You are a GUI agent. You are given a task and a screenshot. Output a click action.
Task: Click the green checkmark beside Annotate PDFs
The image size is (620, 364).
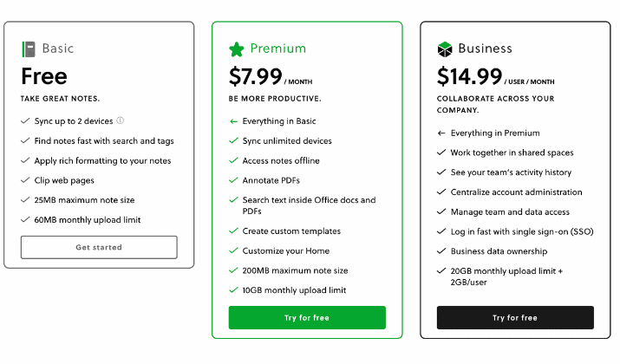click(x=233, y=180)
